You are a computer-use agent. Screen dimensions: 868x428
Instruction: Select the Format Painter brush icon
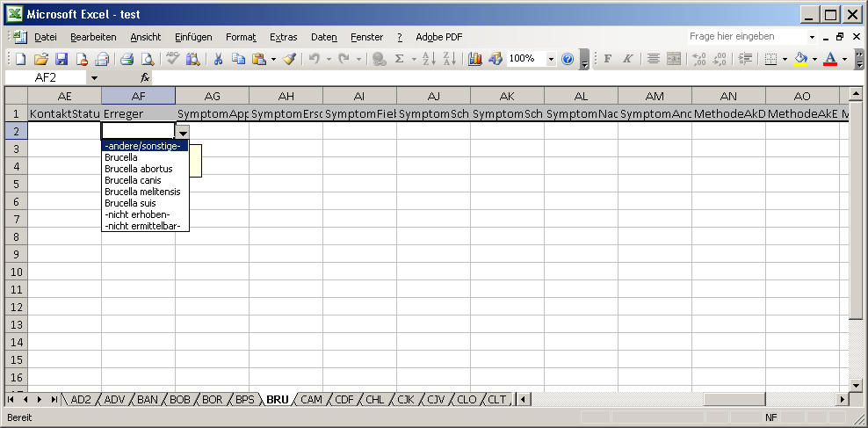coord(289,59)
